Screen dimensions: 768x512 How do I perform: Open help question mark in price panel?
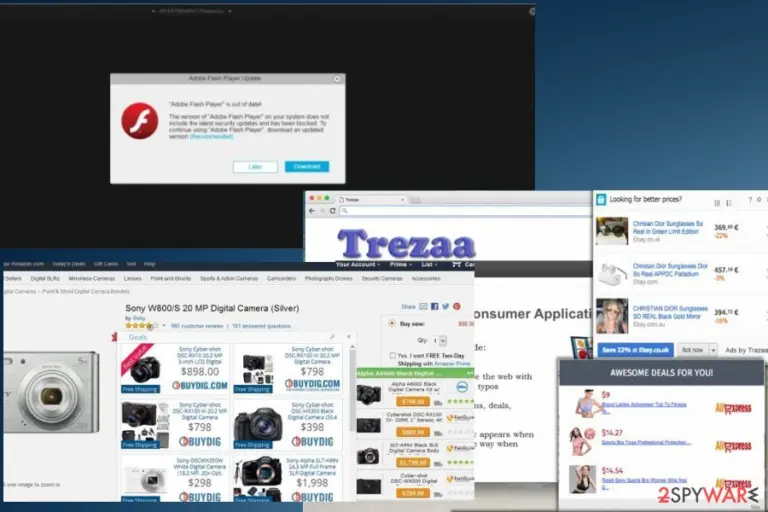pyautogui.click(x=750, y=200)
